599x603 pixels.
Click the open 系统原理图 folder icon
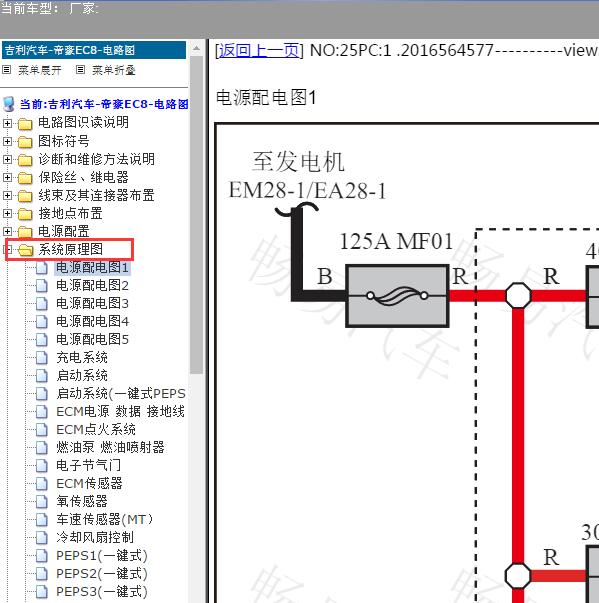point(26,250)
